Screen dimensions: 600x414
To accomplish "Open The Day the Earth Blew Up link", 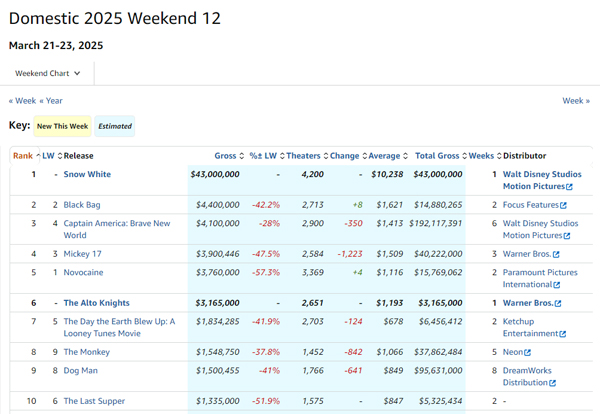I will 119,327.
